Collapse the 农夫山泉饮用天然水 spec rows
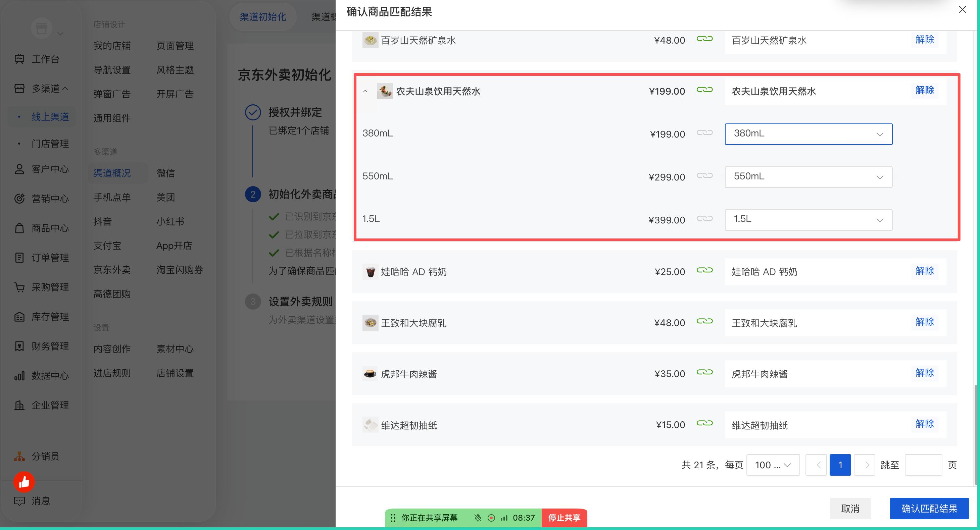Screen dimensions: 980x530 click(x=365, y=91)
